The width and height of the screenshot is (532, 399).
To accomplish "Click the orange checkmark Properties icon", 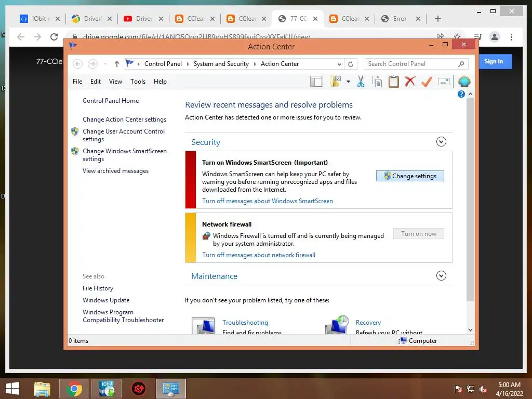I will point(427,82).
